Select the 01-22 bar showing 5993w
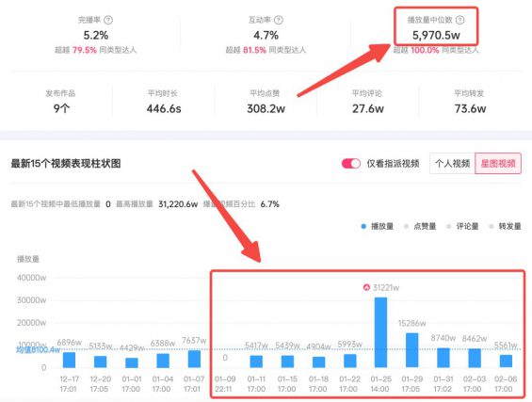The image size is (532, 402). tap(350, 361)
